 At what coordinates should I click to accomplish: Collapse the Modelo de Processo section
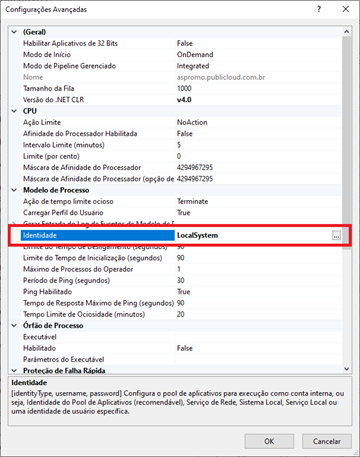pos(14,190)
